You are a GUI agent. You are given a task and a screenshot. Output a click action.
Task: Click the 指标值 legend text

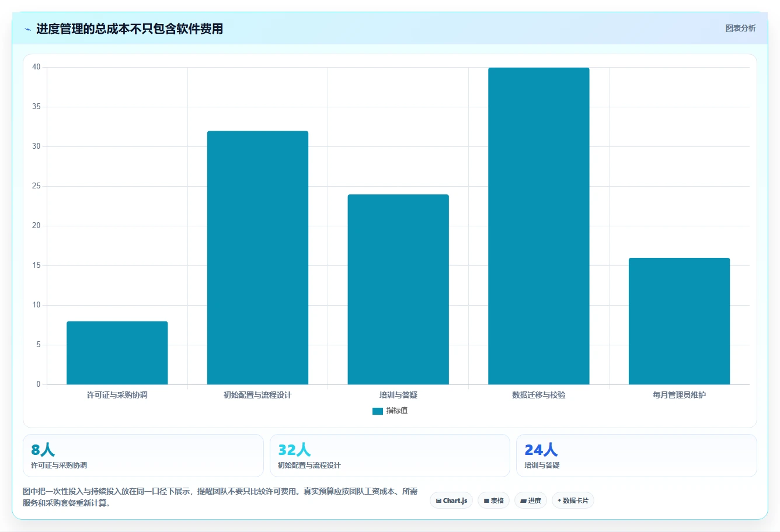pyautogui.click(x=397, y=411)
